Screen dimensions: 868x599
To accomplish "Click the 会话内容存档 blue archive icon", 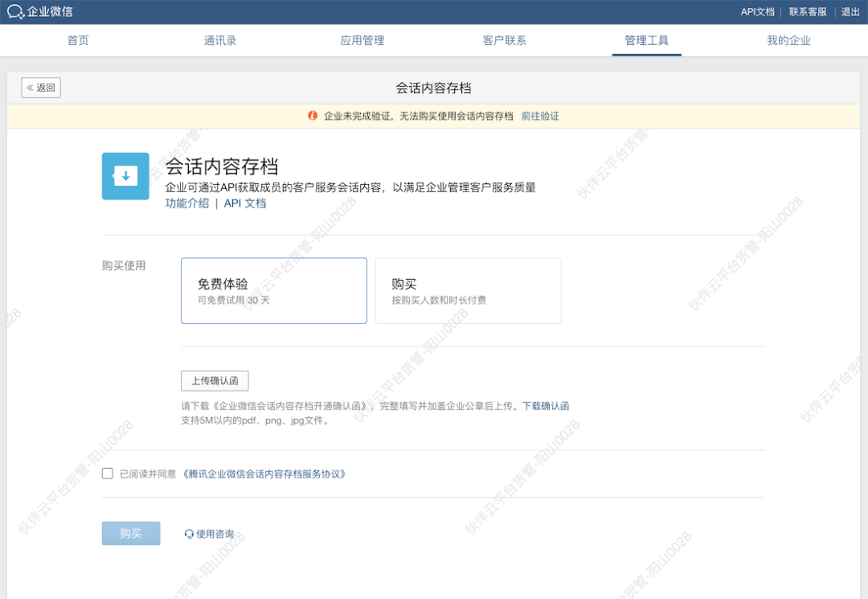I will tap(125, 176).
